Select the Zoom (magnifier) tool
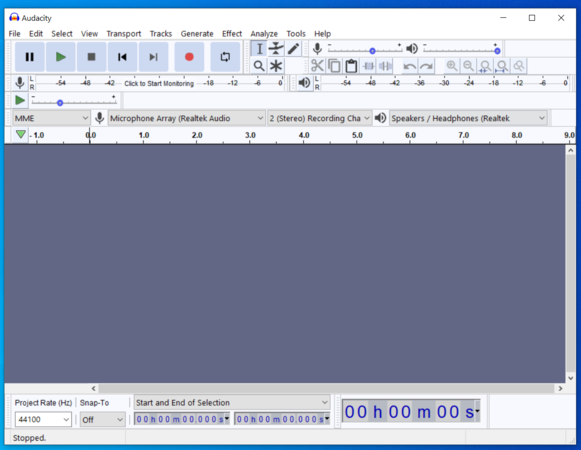The image size is (581, 450). click(x=259, y=66)
